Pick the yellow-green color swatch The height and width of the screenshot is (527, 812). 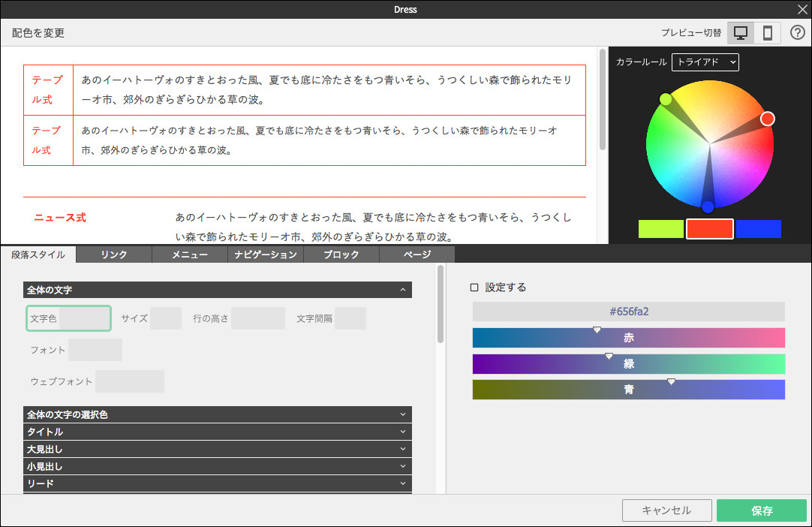[661, 229]
